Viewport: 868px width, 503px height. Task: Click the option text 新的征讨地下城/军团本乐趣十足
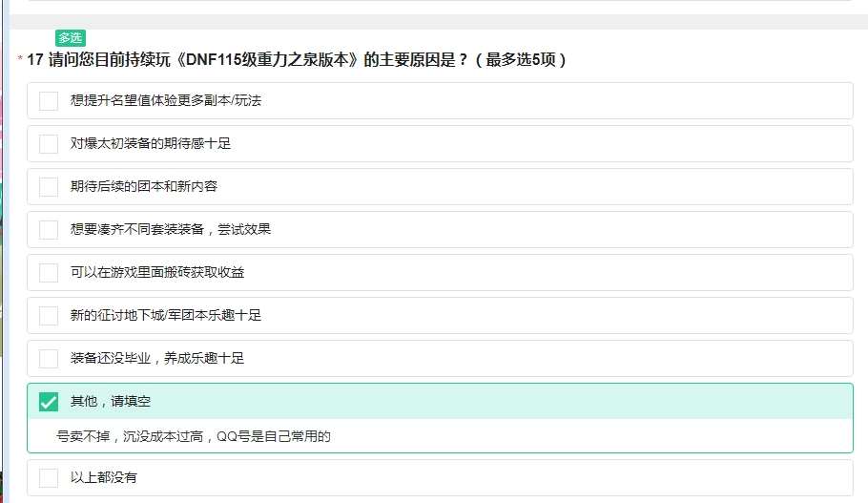pyautogui.click(x=166, y=315)
